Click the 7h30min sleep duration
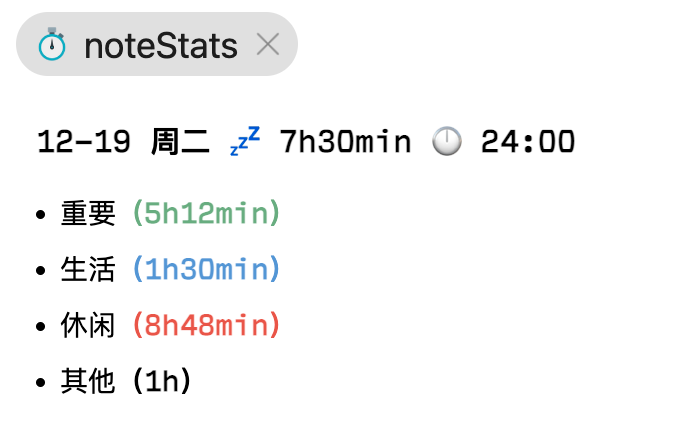 (x=345, y=142)
